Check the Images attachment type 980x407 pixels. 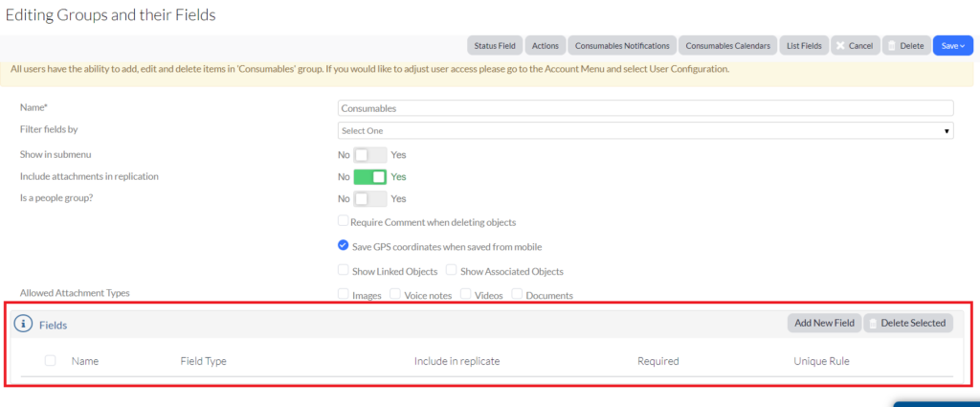344,295
